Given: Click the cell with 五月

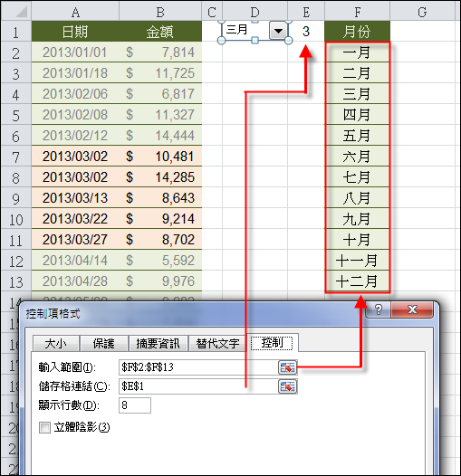Looking at the screenshot, I should pos(357,136).
